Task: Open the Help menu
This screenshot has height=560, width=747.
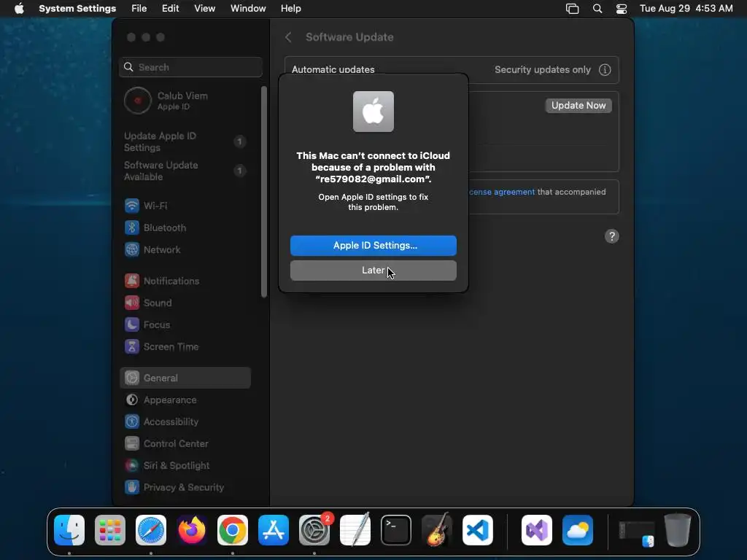Action: (x=290, y=9)
